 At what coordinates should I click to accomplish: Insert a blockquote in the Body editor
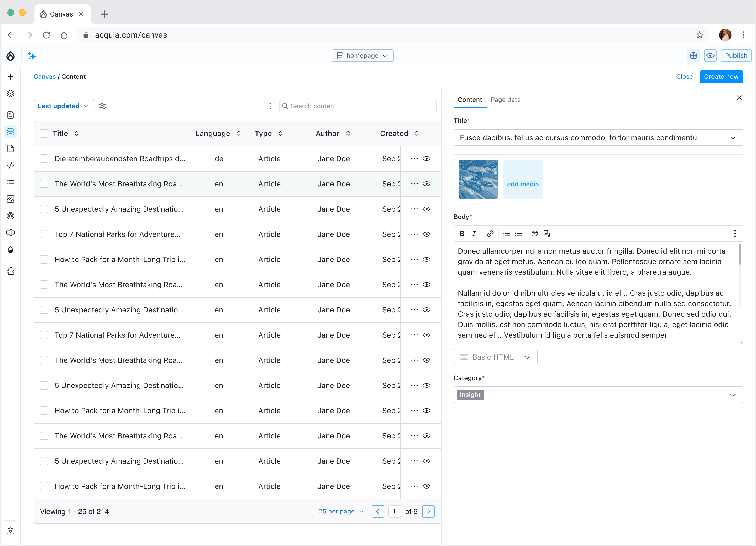tap(535, 234)
